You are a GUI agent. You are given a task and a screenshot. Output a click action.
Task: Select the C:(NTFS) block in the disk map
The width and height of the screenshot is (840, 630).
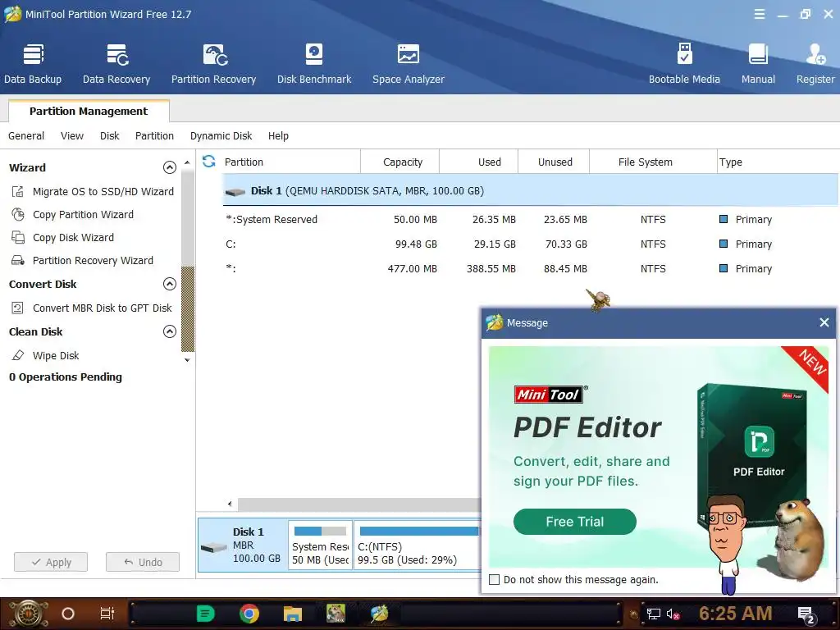point(418,546)
